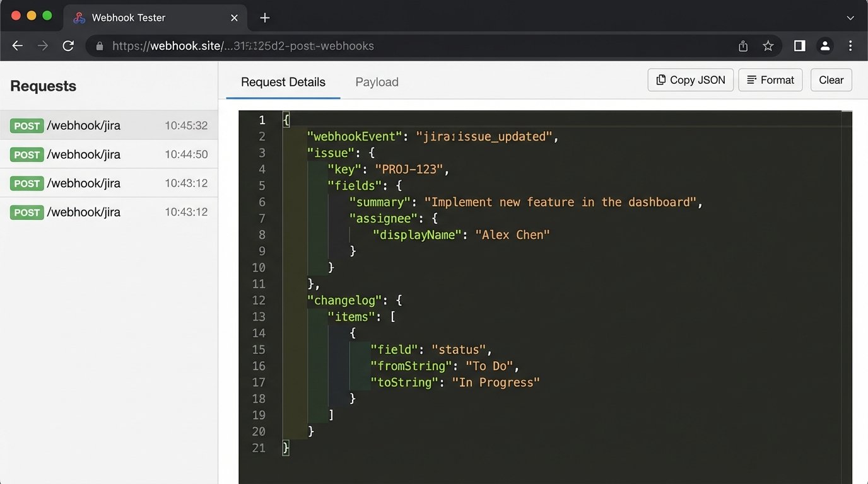The image size is (868, 484).
Task: Click the Copy JSON icon button
Action: pyautogui.click(x=661, y=79)
